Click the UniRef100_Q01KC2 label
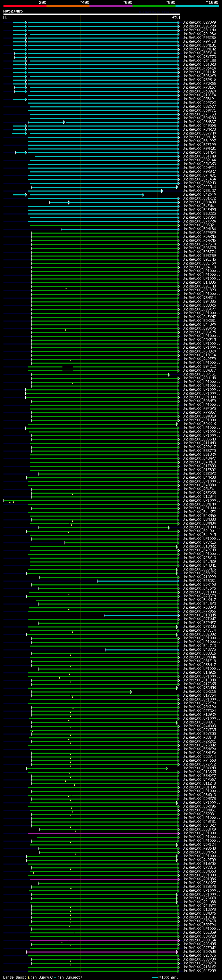The width and height of the screenshot is (222, 980). click(199, 199)
